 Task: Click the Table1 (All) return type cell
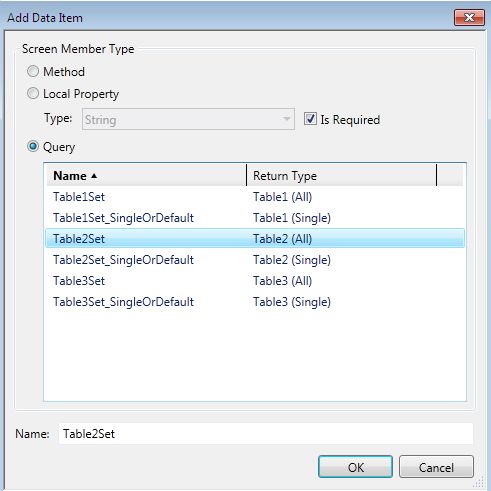283,197
